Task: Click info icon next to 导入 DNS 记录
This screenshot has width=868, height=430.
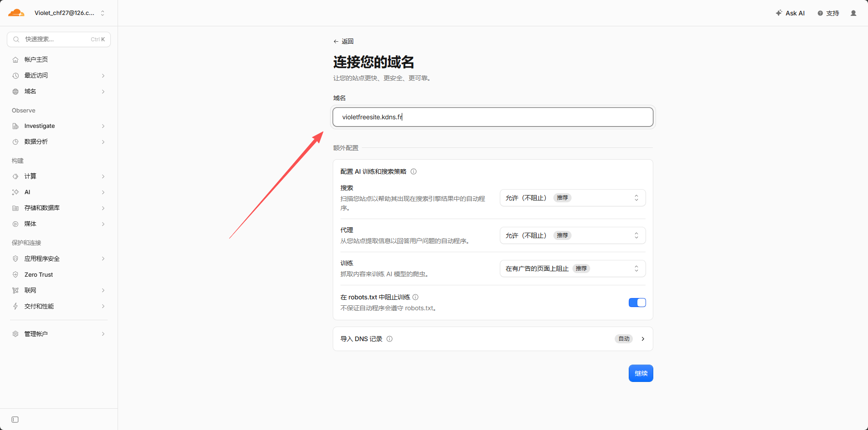Action: coord(390,339)
